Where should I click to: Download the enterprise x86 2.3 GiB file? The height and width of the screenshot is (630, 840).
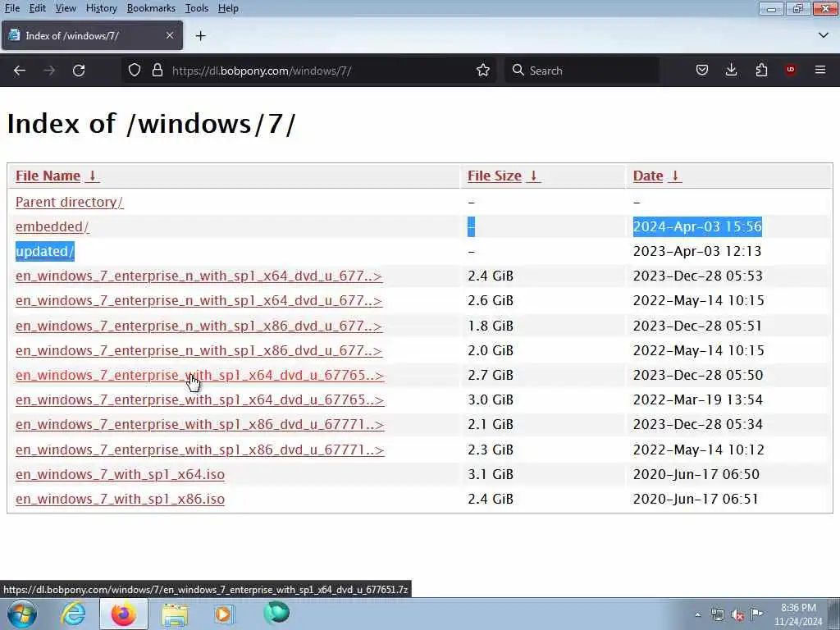(200, 450)
